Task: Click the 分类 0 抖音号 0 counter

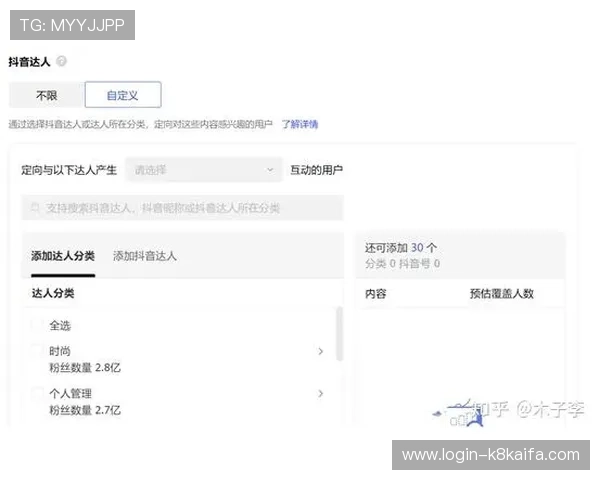Action: 402,263
